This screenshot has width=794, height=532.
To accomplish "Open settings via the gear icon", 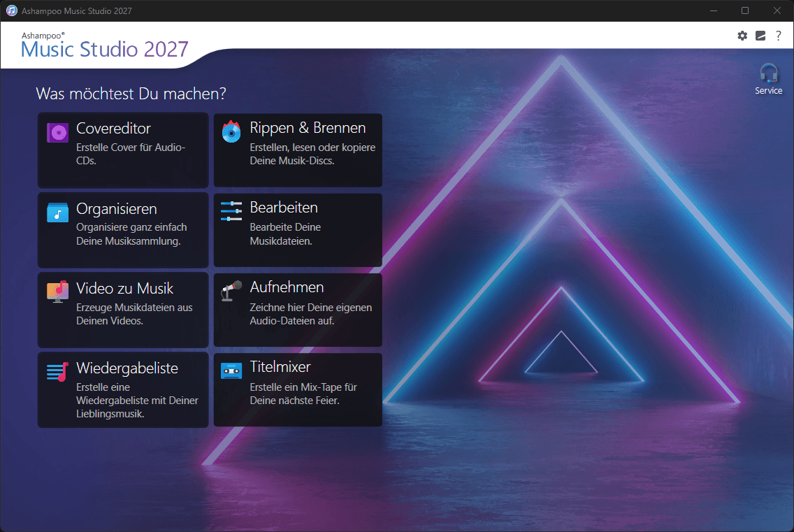I will tap(742, 36).
